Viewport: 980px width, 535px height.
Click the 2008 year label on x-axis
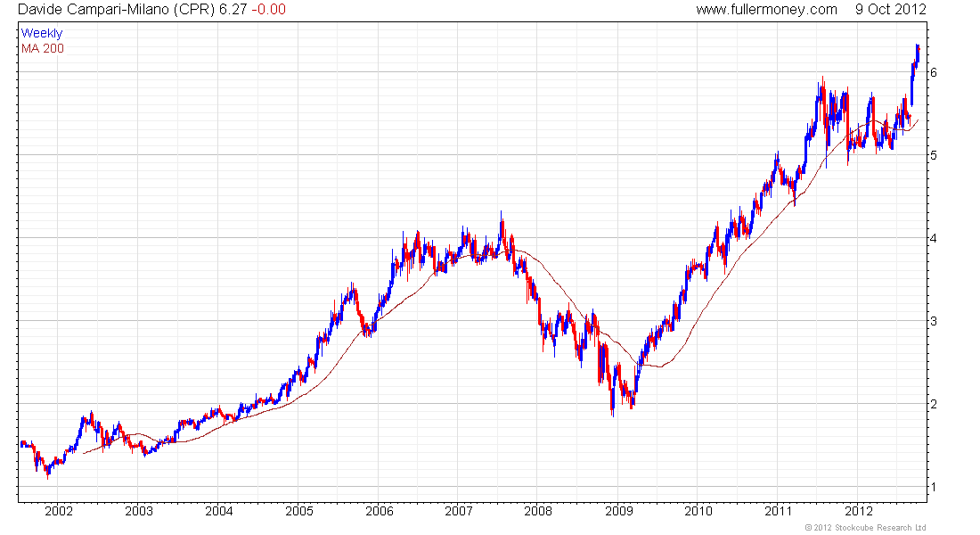click(x=538, y=511)
